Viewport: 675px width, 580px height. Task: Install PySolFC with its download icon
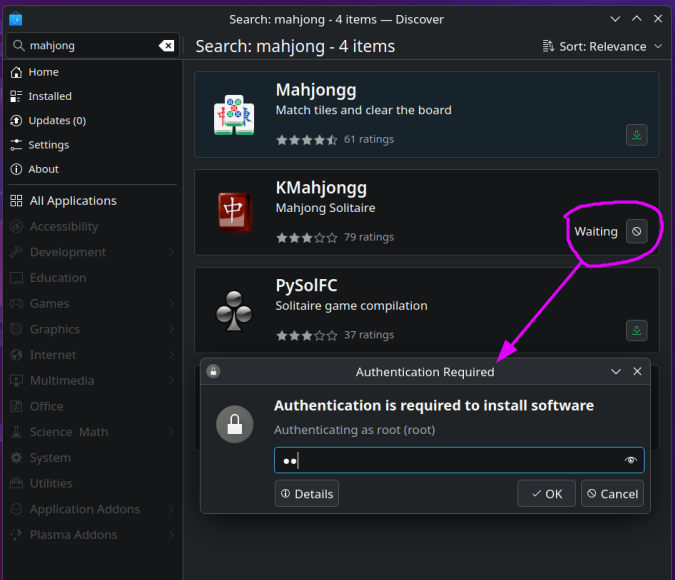pyautogui.click(x=636, y=330)
